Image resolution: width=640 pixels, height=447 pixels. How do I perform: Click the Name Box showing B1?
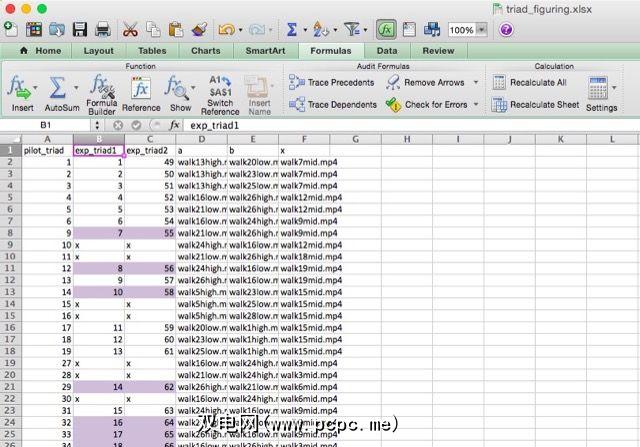46,125
